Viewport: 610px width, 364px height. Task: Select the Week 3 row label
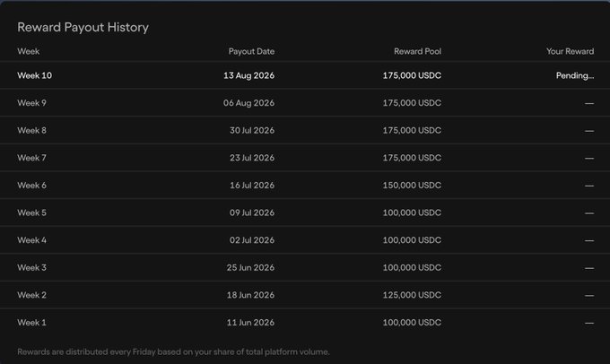click(x=31, y=267)
